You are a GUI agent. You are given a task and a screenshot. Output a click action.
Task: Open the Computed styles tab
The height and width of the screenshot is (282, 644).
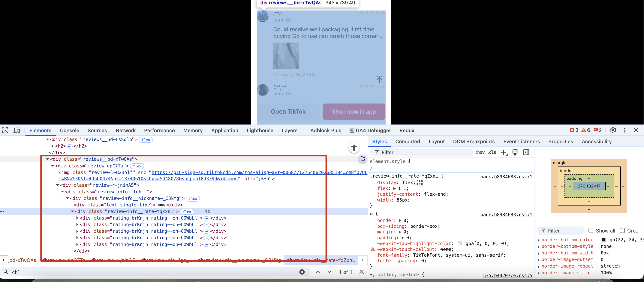coord(408,142)
